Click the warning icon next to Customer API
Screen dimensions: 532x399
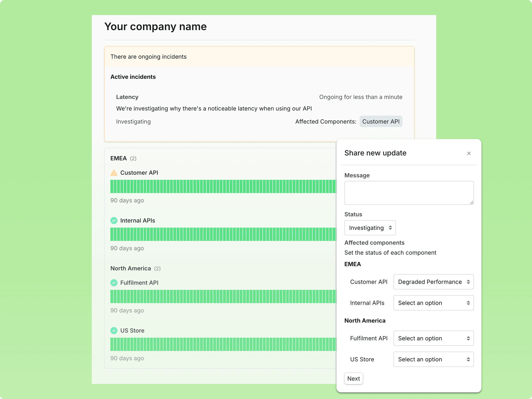[114, 172]
